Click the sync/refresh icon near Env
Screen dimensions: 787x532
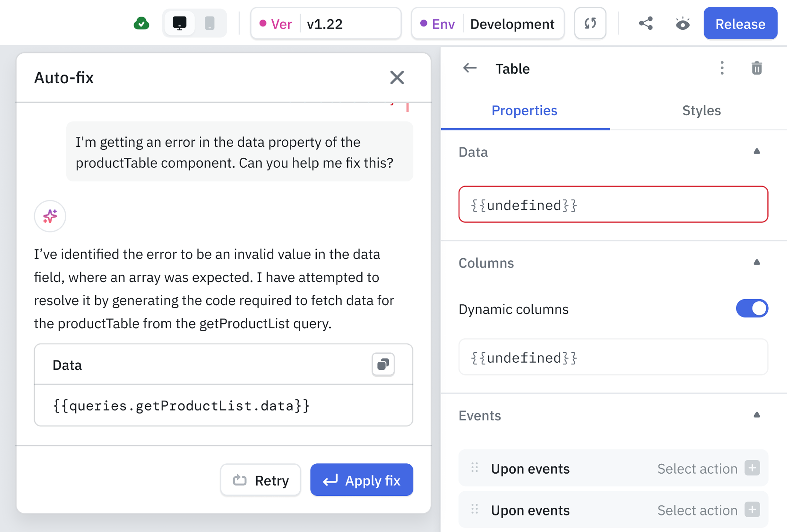590,23
